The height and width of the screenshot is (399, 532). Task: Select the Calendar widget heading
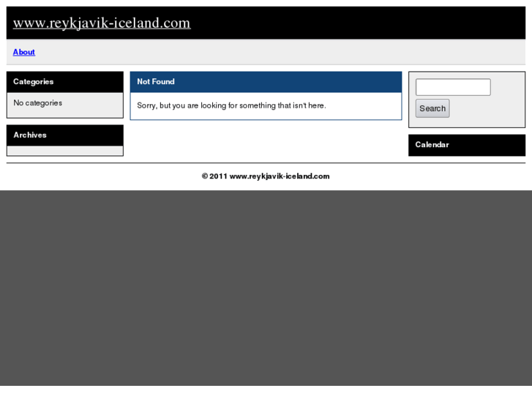pos(432,145)
